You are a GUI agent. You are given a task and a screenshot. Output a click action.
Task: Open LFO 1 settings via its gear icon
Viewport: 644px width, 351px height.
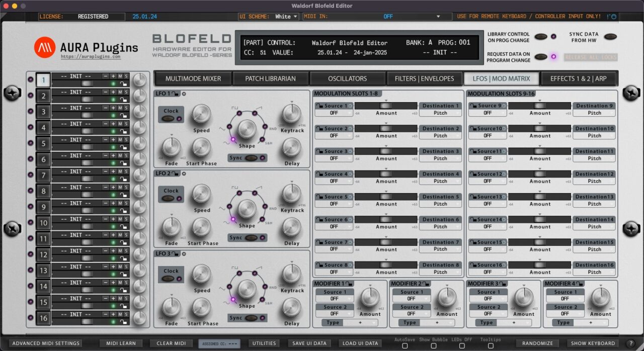tap(183, 93)
